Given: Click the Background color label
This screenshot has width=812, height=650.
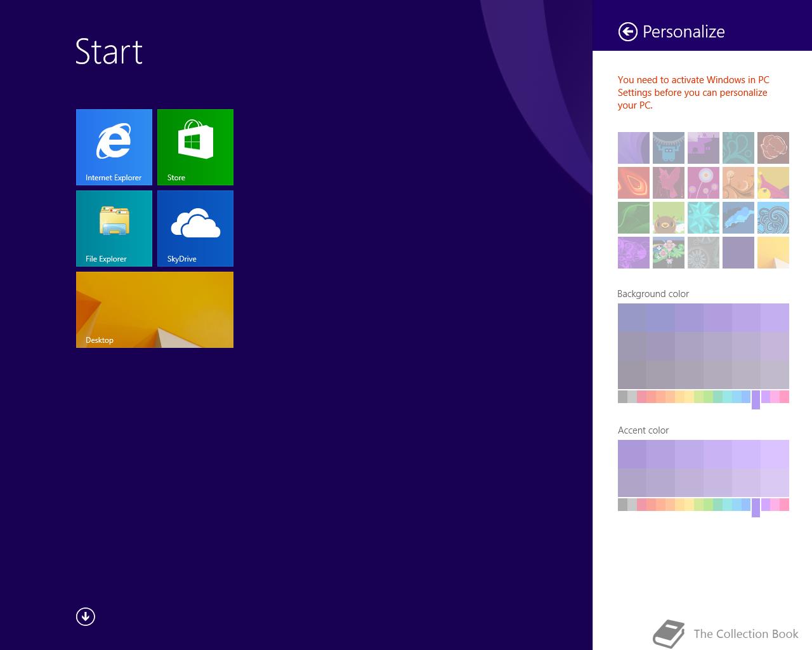Looking at the screenshot, I should point(653,294).
